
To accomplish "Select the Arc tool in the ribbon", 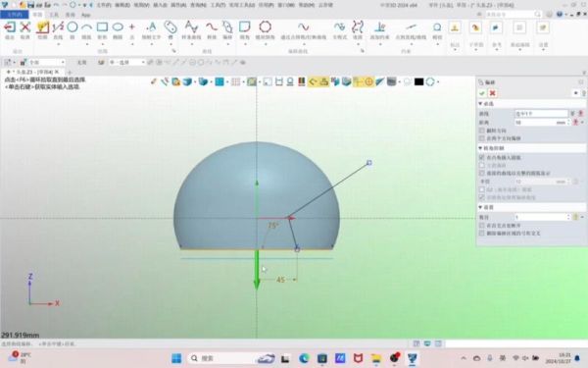I will click(x=86, y=27).
